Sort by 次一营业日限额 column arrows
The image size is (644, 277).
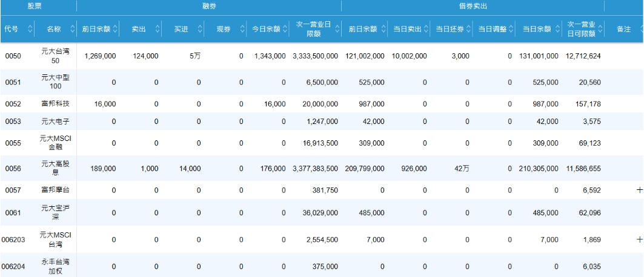point(337,29)
